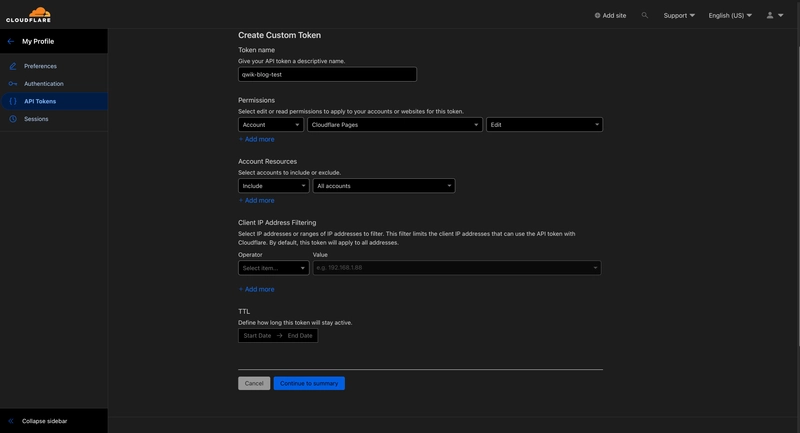The height and width of the screenshot is (433, 800).
Task: Expand the Account permission type dropdown
Action: 270,125
